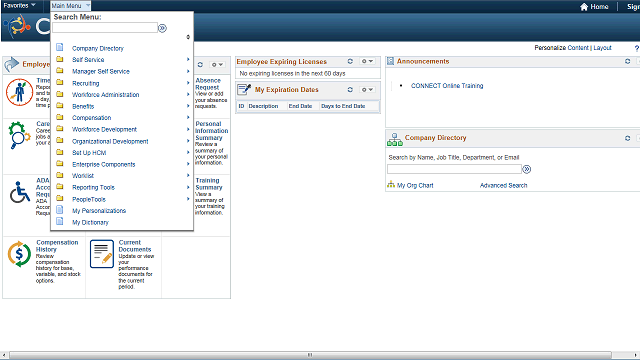
Task: Click the Company Directory search field
Action: [x=454, y=169]
